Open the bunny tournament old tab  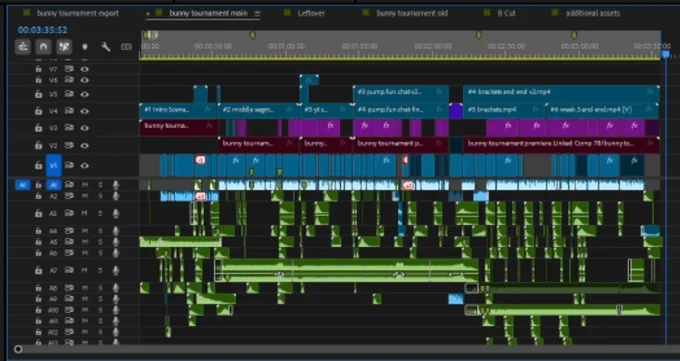[x=412, y=13]
